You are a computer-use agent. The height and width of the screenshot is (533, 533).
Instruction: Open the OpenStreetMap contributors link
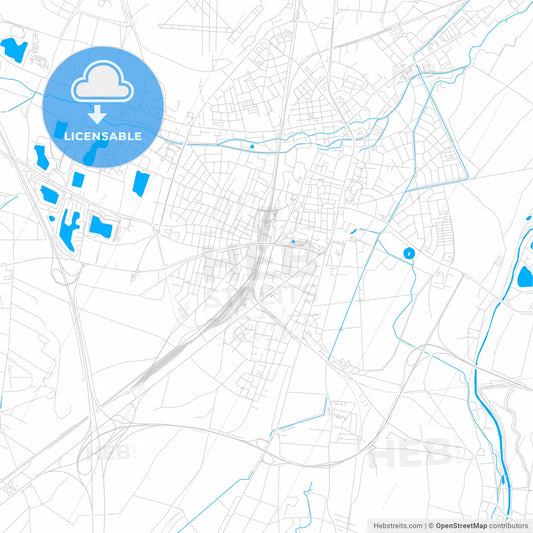[482, 526]
